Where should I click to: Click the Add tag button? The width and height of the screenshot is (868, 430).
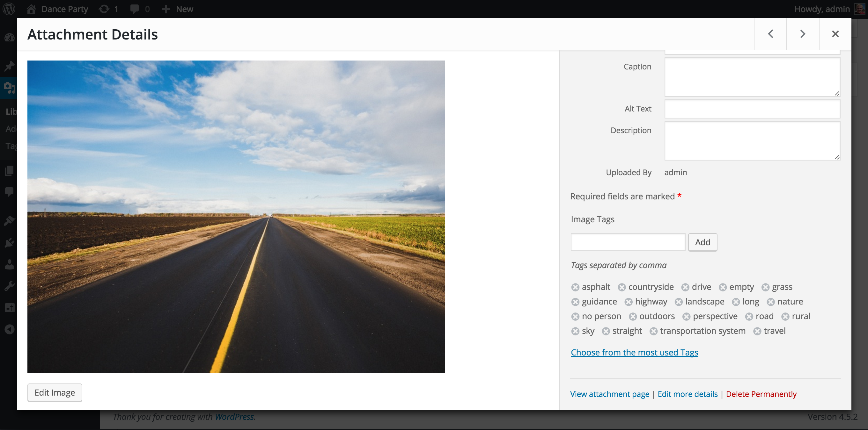click(x=702, y=242)
